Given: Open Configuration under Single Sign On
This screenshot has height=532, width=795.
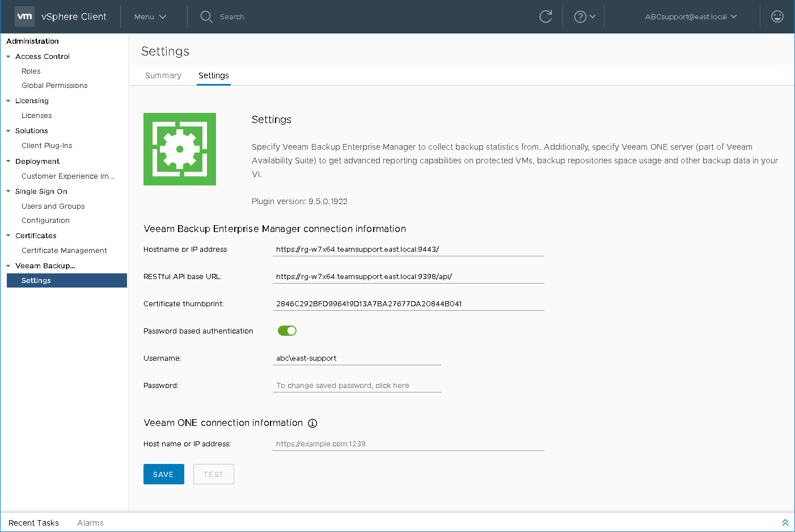Looking at the screenshot, I should click(45, 221).
